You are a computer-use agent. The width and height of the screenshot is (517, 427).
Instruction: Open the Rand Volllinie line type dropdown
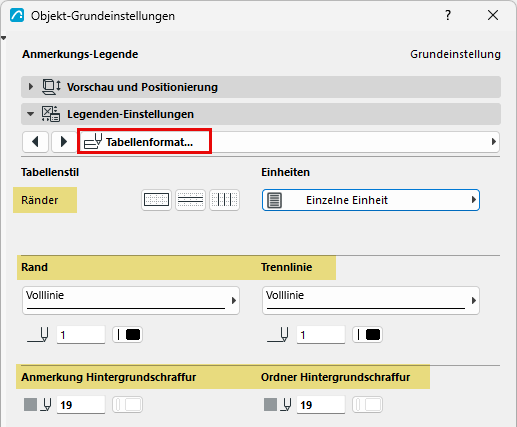[131, 300]
